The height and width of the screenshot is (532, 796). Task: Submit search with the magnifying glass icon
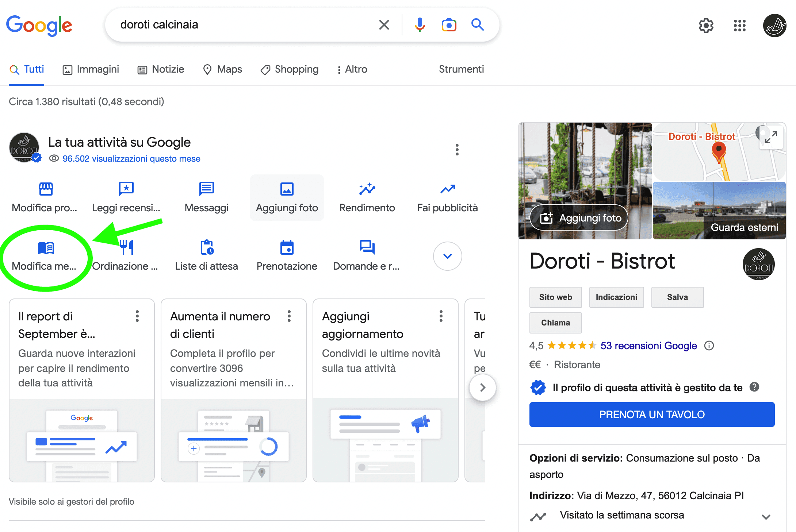(477, 25)
